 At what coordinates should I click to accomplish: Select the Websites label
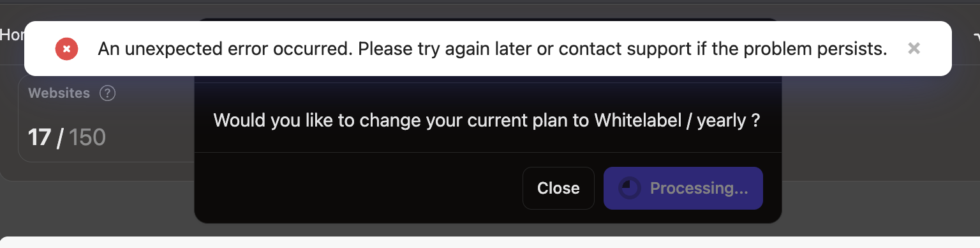59,93
